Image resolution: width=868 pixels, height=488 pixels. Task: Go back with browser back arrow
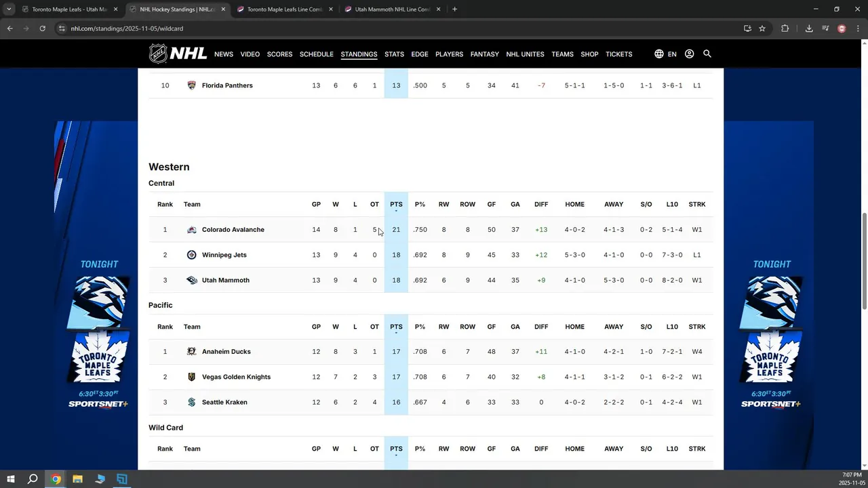pyautogui.click(x=9, y=28)
